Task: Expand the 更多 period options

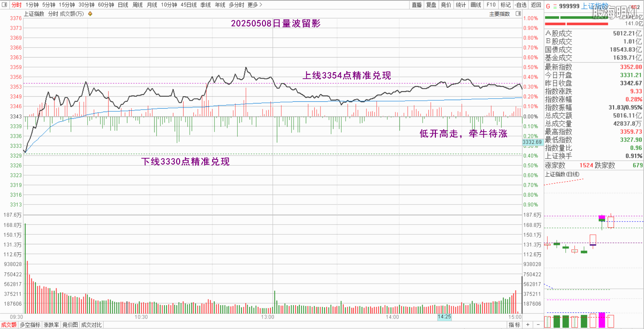Action: click(255, 5)
